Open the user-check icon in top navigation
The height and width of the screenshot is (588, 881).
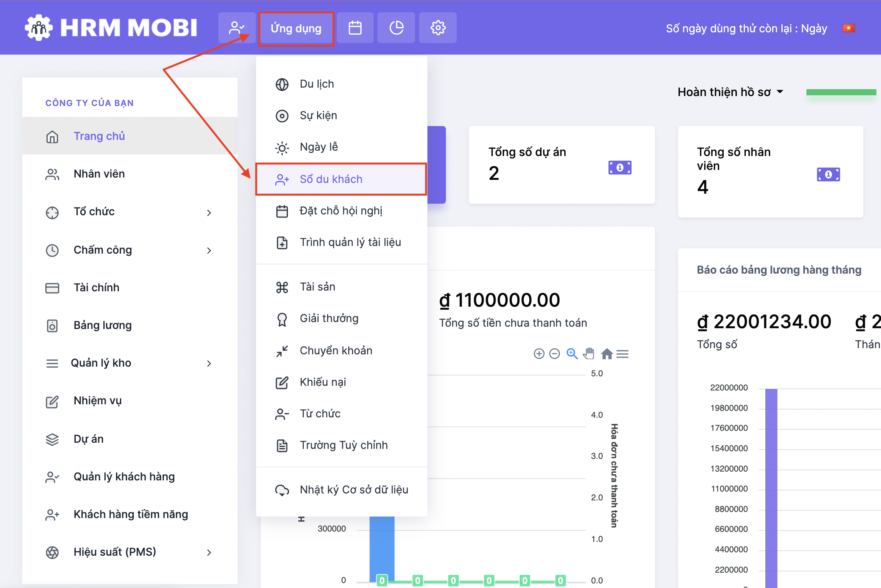coord(237,28)
